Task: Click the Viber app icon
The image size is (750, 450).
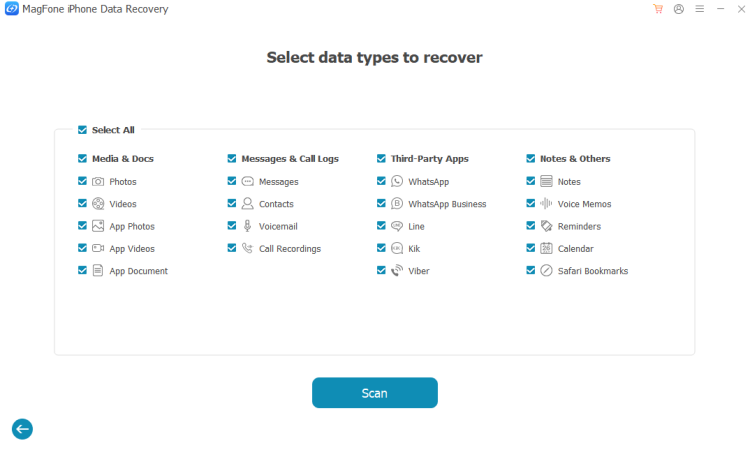Action: click(397, 271)
